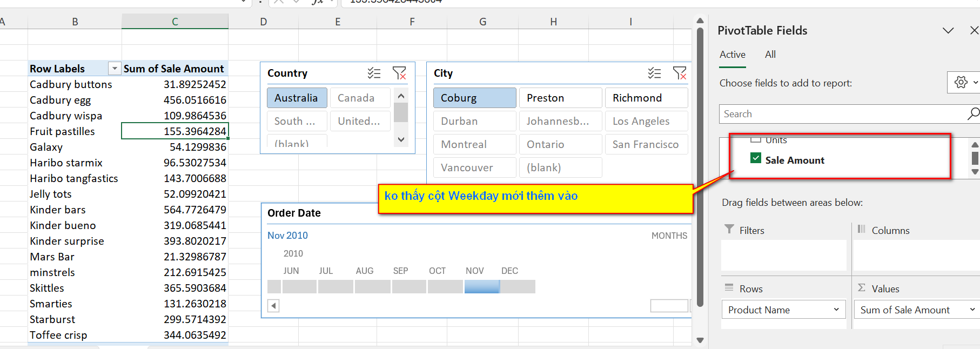Screen dimensions: 980x349
Task: Switch to the Active fields tab
Action: (x=732, y=55)
